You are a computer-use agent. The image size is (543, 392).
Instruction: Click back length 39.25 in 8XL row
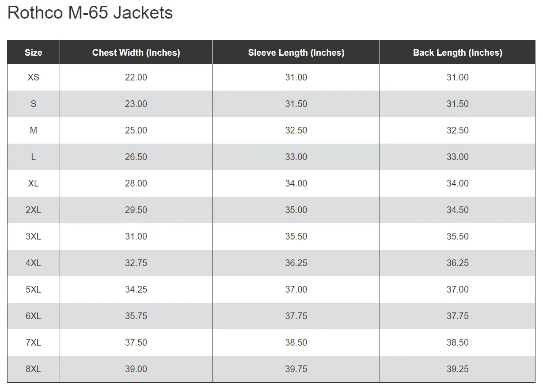click(458, 369)
